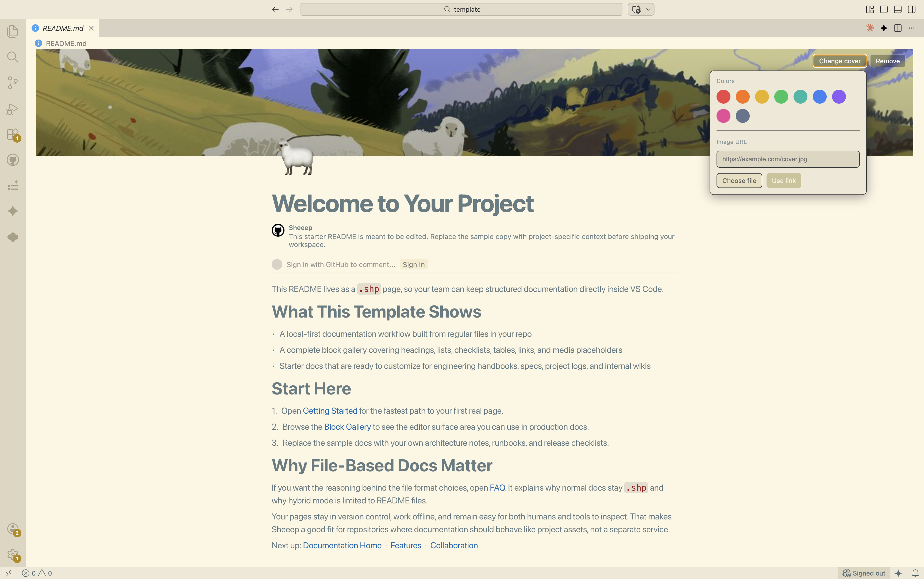
Task: Toggle the primary side bar layout button
Action: (884, 10)
